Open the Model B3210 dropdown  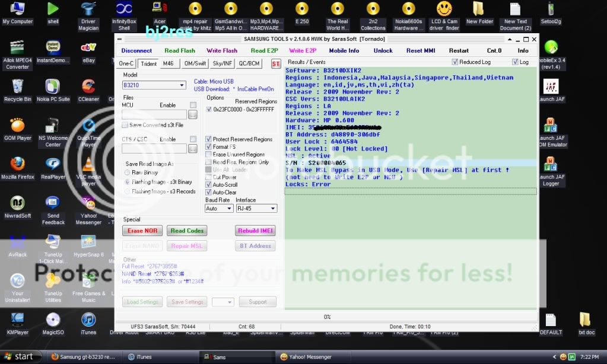click(154, 85)
